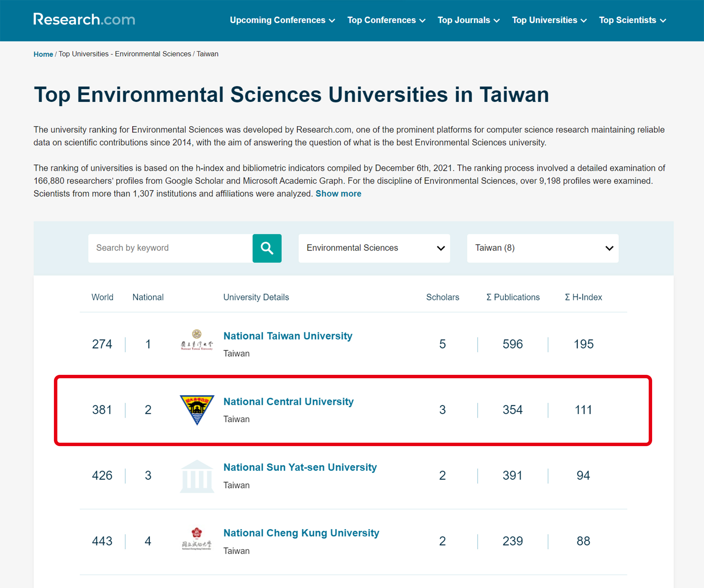Click the National column header

[148, 297]
